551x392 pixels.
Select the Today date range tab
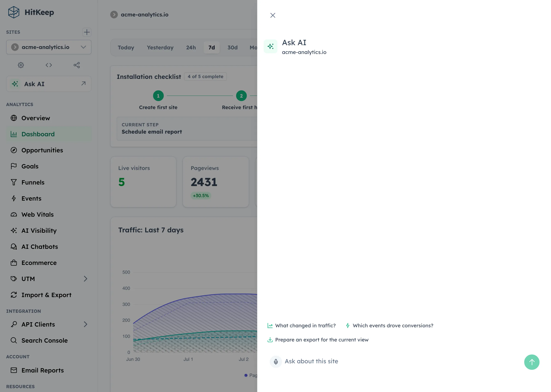click(126, 47)
